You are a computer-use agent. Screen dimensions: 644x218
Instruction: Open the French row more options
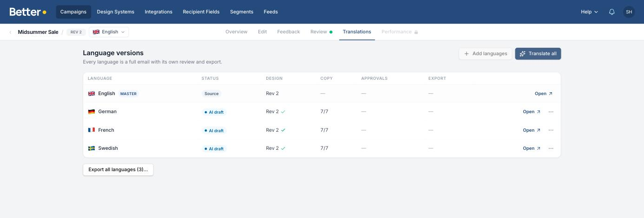[x=551, y=130]
